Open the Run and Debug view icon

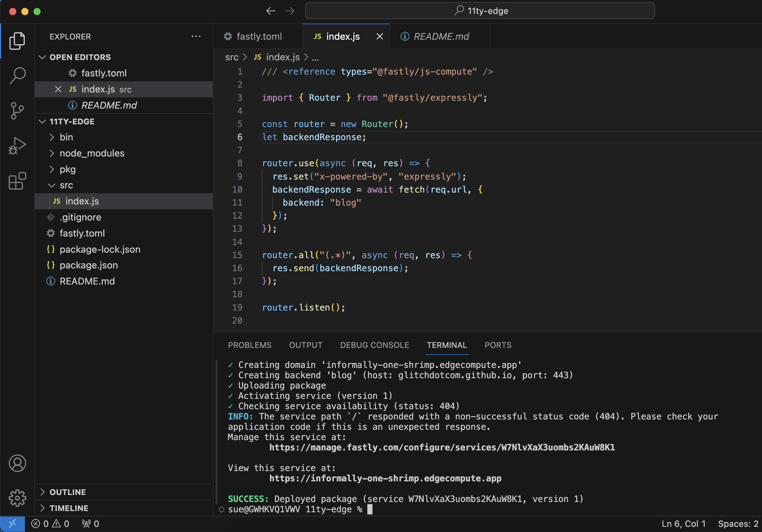[x=17, y=146]
